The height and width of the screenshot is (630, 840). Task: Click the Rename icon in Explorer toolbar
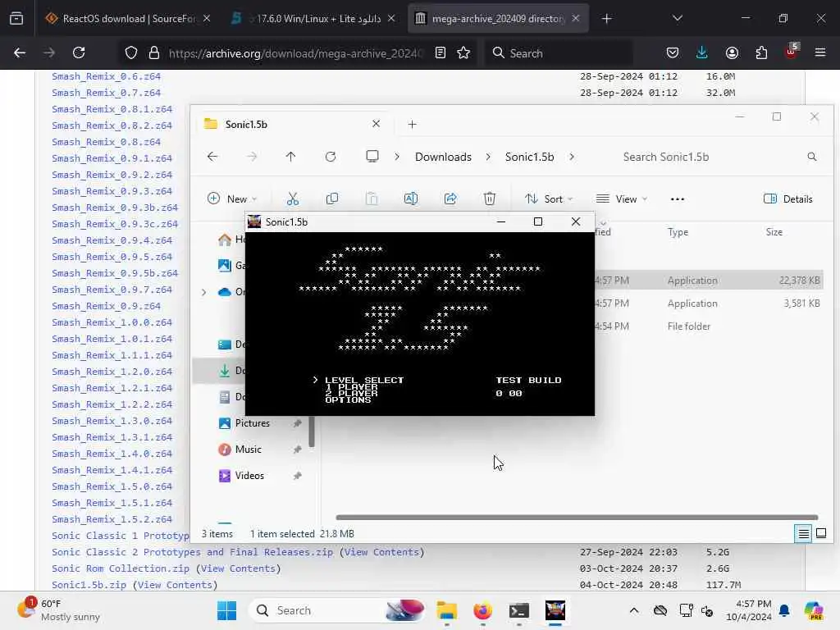(411, 199)
